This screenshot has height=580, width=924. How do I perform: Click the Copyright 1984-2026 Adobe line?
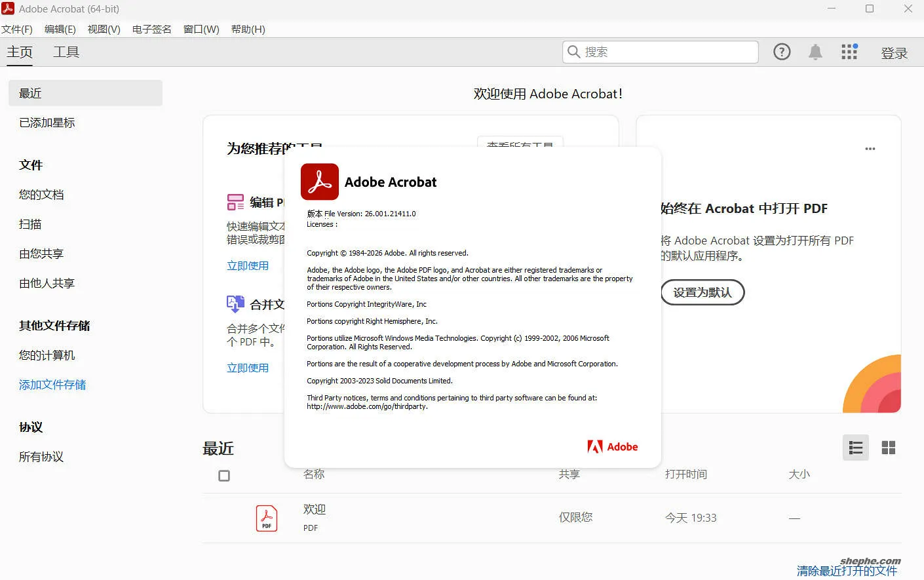click(388, 253)
